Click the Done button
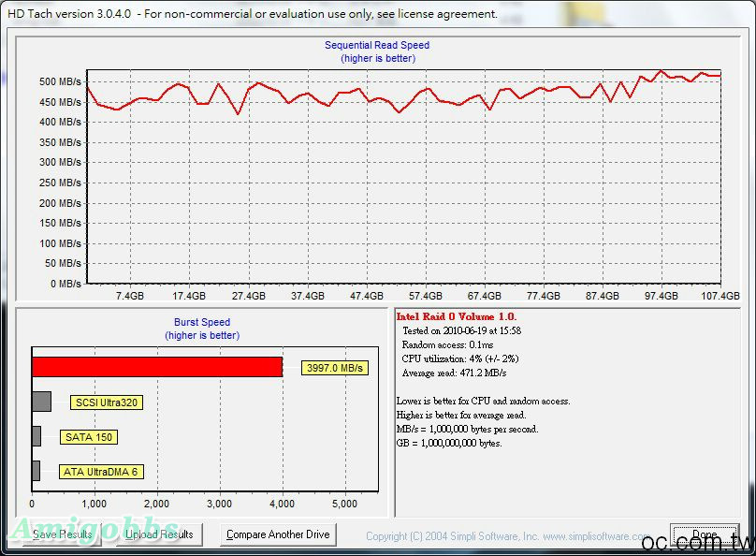756x556 pixels. [x=704, y=534]
